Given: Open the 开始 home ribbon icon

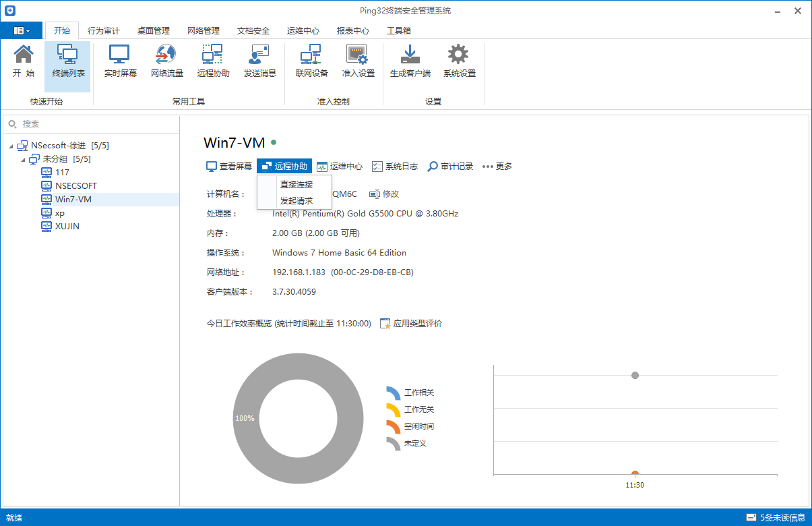Looking at the screenshot, I should 24,61.
